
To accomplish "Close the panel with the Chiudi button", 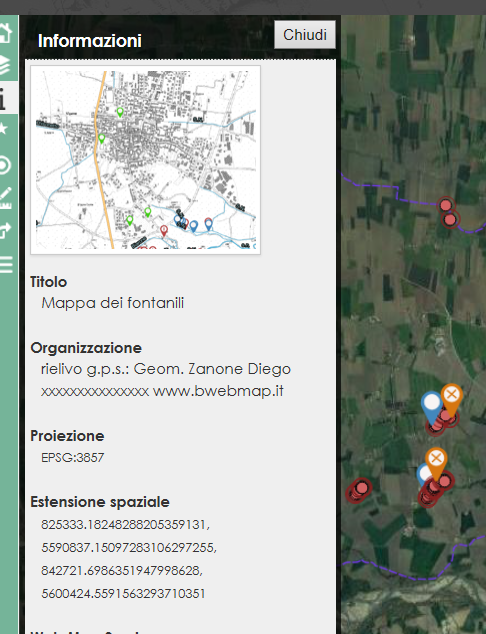I will click(x=305, y=35).
